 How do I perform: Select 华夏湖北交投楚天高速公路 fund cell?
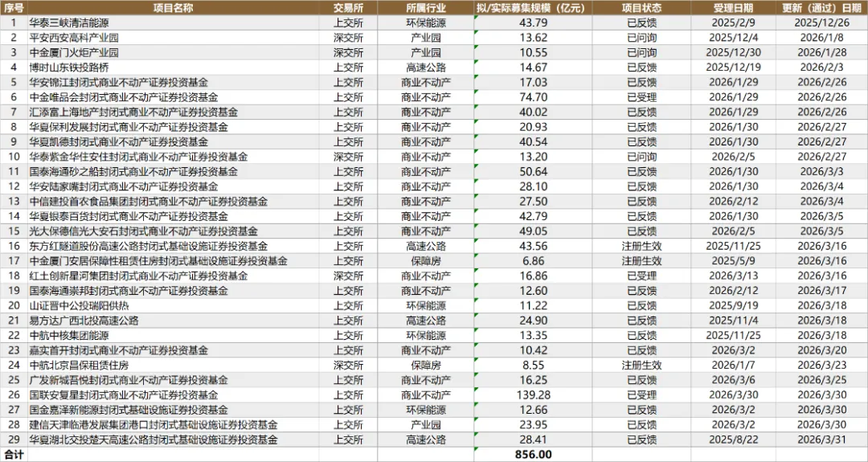(x=174, y=440)
